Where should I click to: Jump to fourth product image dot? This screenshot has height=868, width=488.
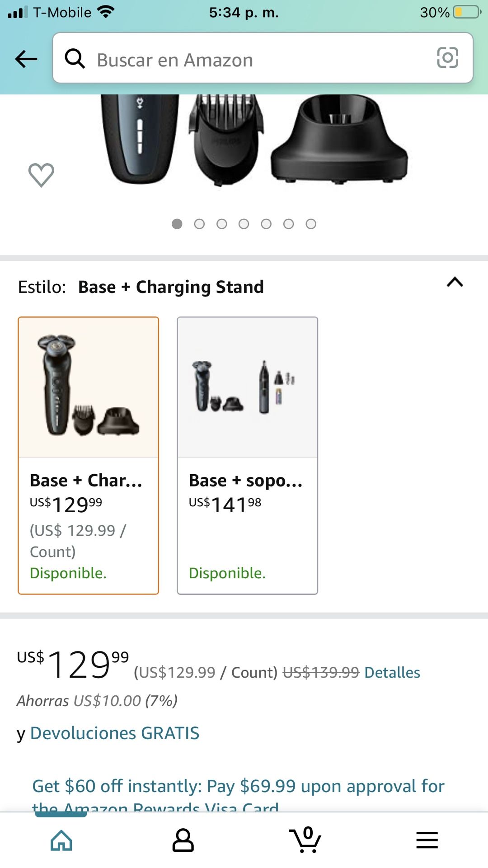(244, 224)
